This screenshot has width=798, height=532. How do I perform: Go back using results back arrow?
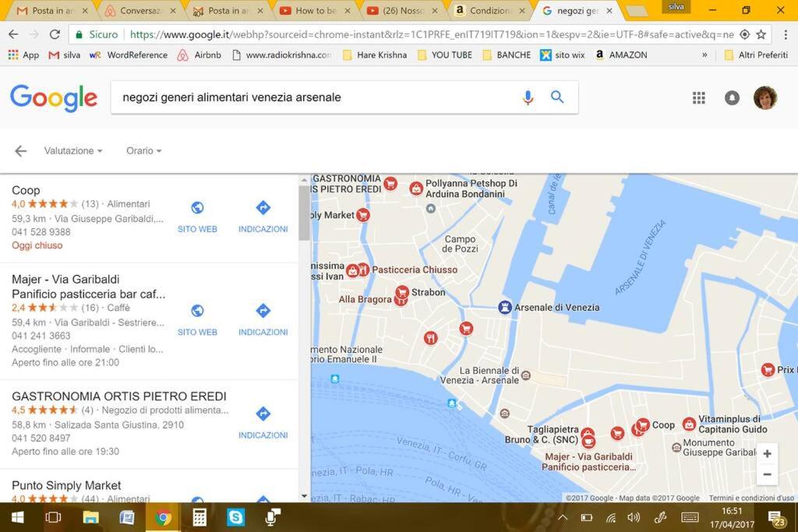tap(20, 150)
